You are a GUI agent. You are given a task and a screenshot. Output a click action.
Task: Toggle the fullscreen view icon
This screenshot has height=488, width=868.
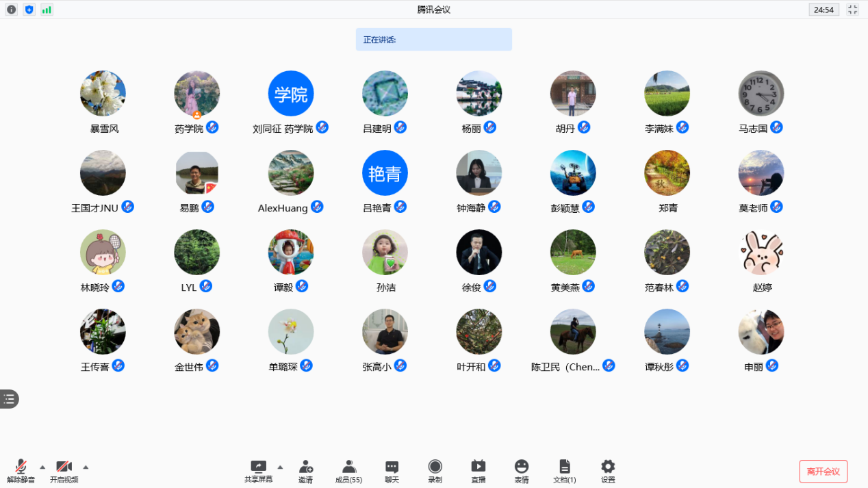click(852, 10)
